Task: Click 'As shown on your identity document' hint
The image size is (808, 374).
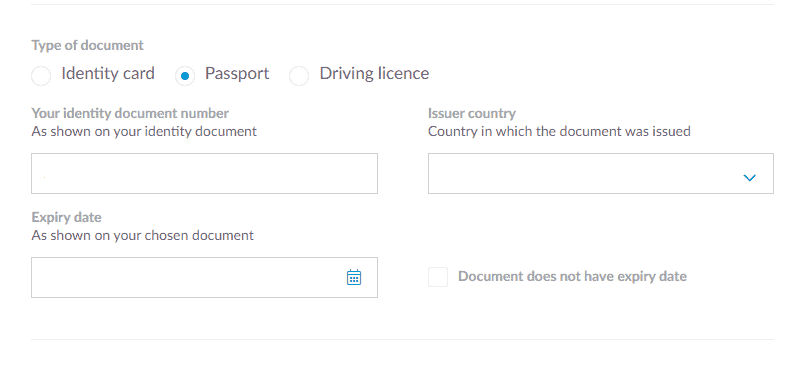Action: (144, 131)
